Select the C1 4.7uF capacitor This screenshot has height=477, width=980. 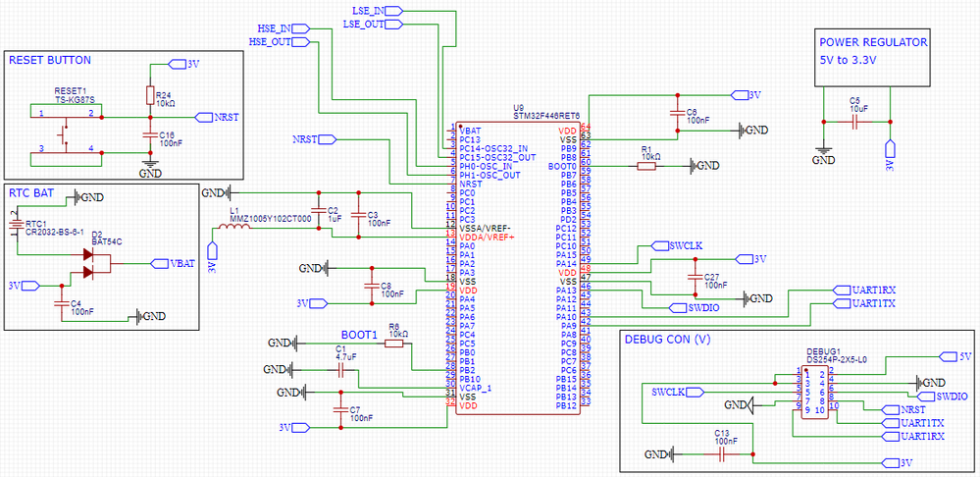340,371
